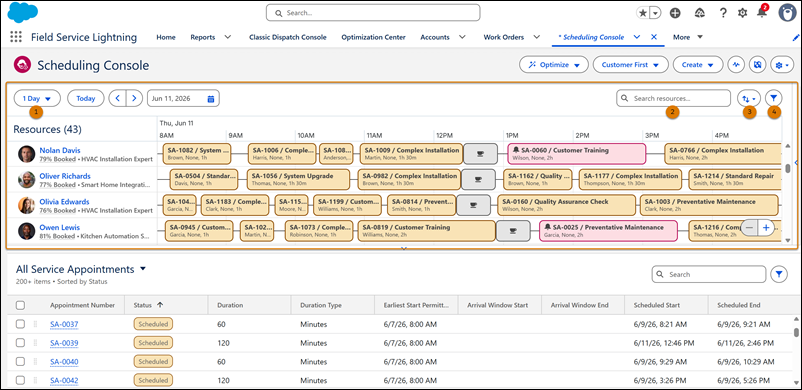802x390 pixels.
Task: Open Nolan Davis resource link
Action: point(60,150)
